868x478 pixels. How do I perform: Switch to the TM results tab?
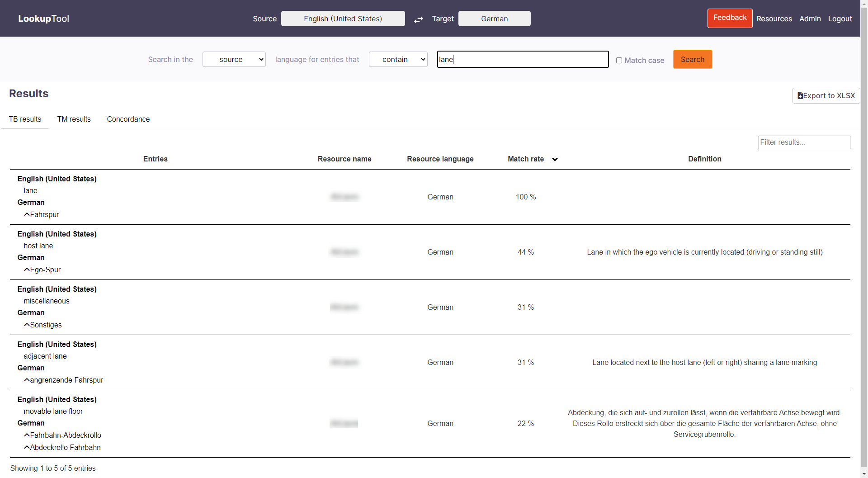[x=74, y=119]
